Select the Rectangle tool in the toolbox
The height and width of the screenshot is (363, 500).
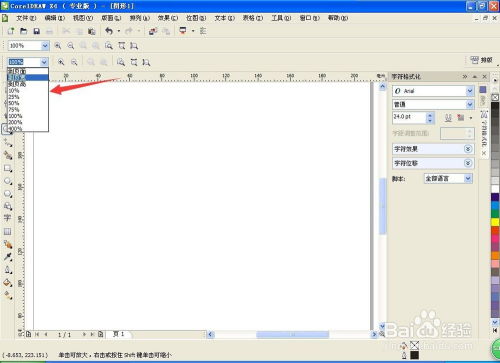pyautogui.click(x=8, y=168)
